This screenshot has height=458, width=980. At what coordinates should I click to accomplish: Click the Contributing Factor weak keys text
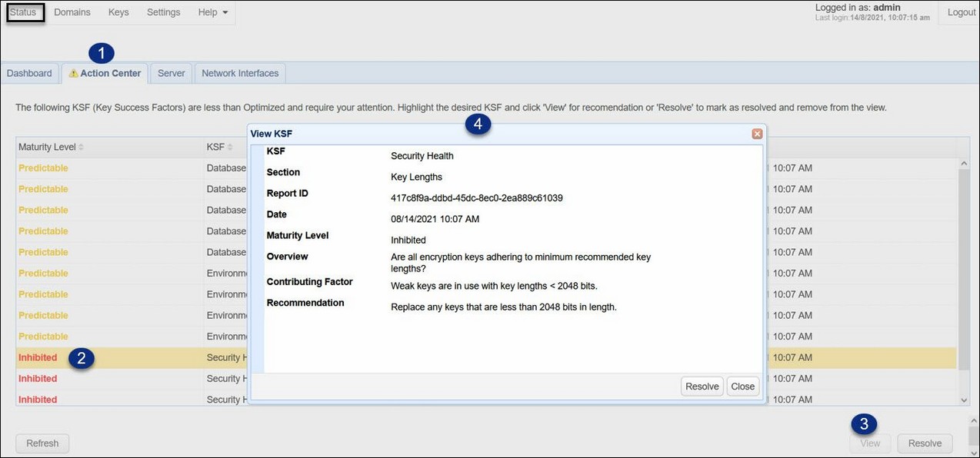pos(494,286)
